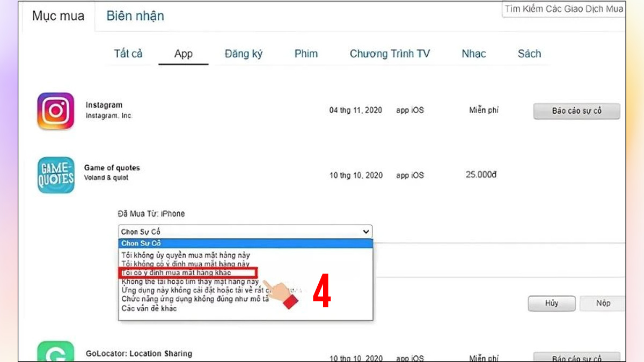Click the Đã Mua Từ: iPhone label
The image size is (644, 362).
(151, 213)
